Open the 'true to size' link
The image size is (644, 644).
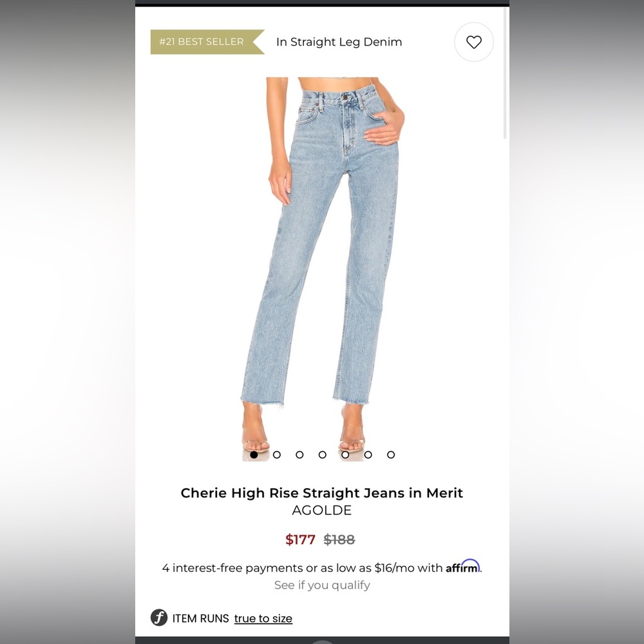tap(263, 618)
